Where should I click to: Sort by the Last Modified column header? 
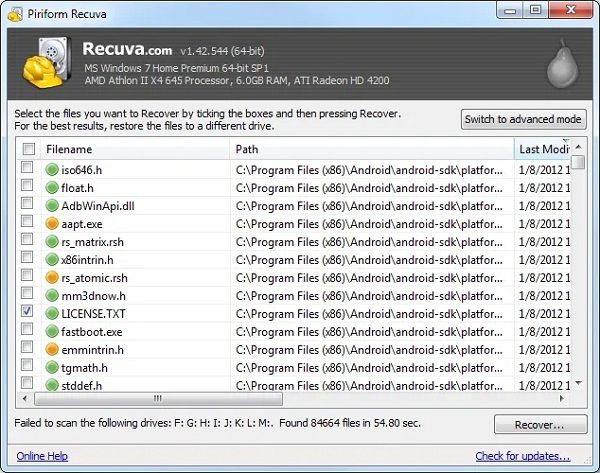click(x=543, y=149)
